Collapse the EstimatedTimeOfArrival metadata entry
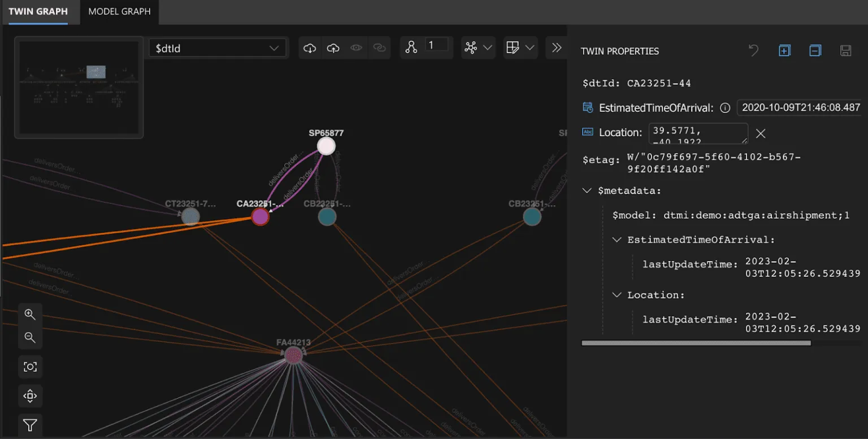This screenshot has height=439, width=868. (x=617, y=239)
